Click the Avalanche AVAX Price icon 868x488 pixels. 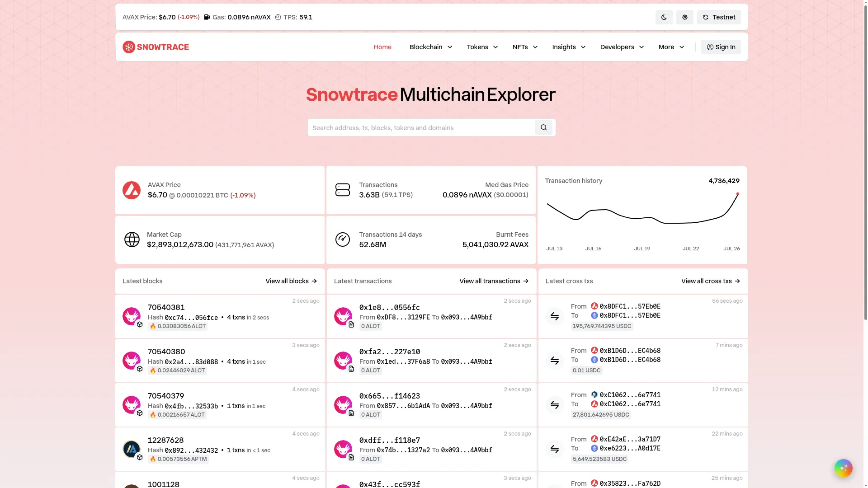[132, 190]
